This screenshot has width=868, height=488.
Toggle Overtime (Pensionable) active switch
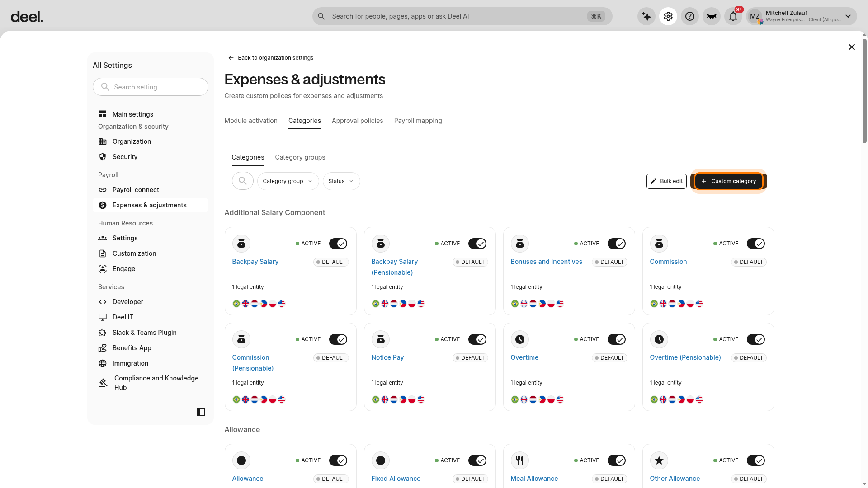pyautogui.click(x=756, y=339)
